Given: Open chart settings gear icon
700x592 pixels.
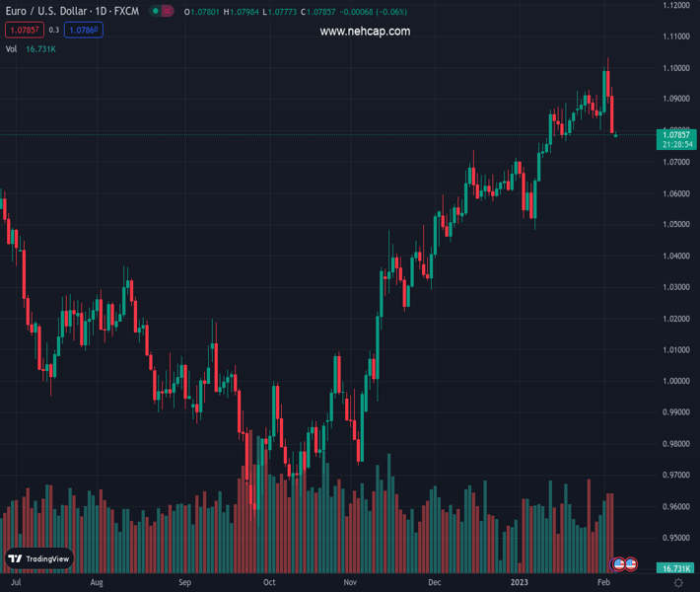Looking at the screenshot, I should [678, 583].
